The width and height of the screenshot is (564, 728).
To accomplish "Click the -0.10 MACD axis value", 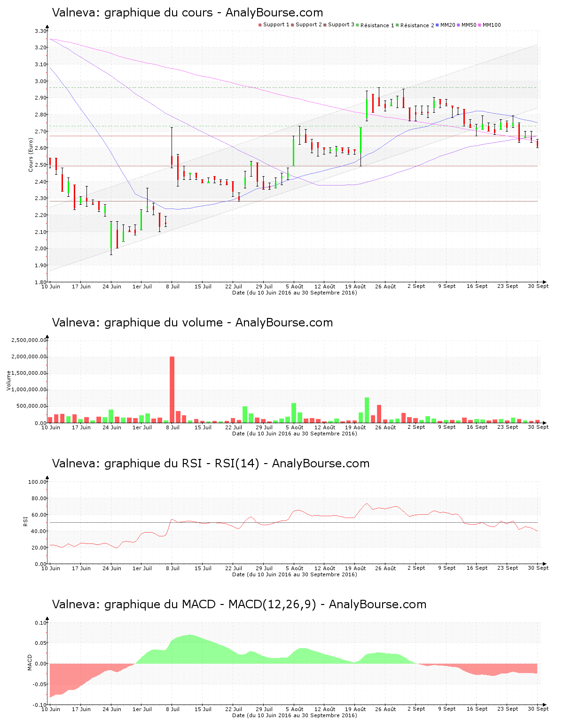I will 39,705.
